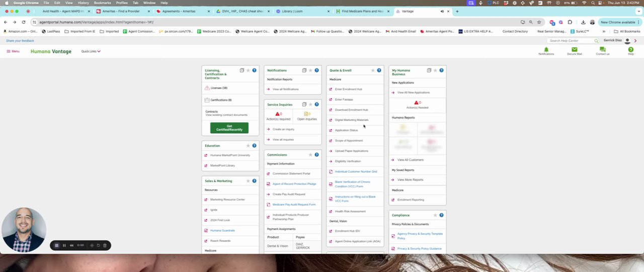This screenshot has height=272, width=644.
Task: Open View All New Applications link
Action: [x=414, y=93]
